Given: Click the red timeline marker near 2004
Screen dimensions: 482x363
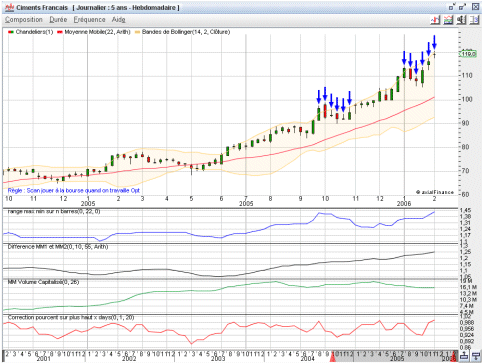Looking at the screenshot, I should [333, 358].
